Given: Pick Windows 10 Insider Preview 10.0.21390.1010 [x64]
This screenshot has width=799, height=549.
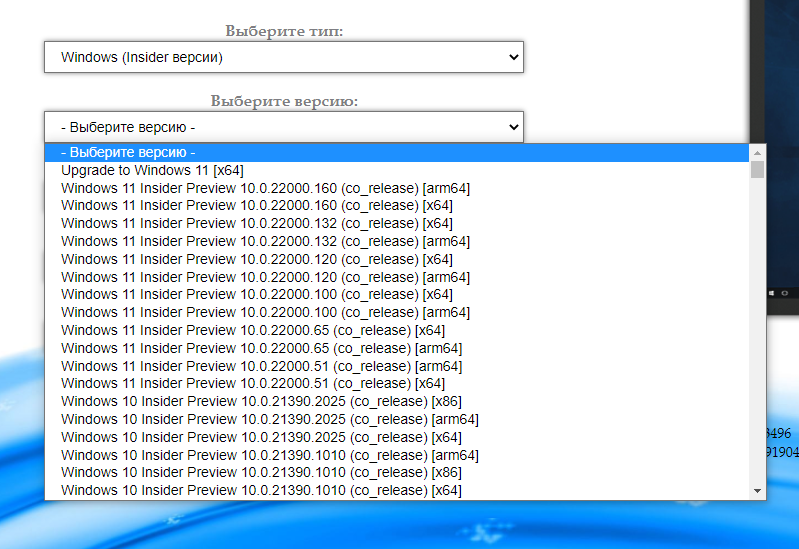Looking at the screenshot, I should click(x=396, y=490).
